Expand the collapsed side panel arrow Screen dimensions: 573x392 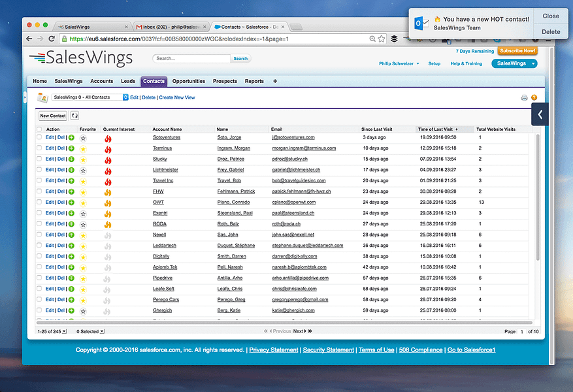pos(540,115)
